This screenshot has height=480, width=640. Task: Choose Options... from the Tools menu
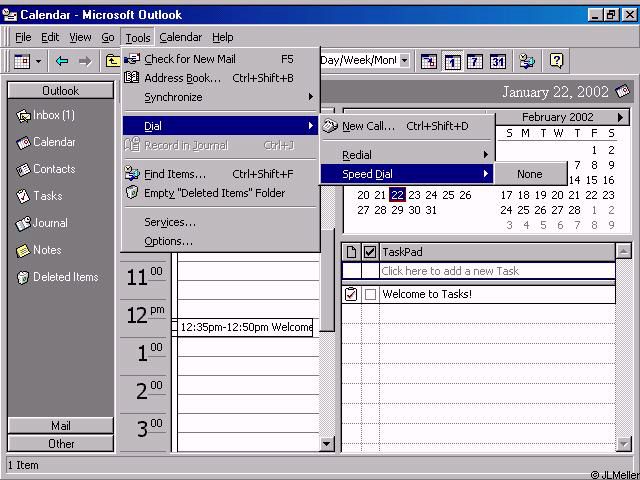168,241
